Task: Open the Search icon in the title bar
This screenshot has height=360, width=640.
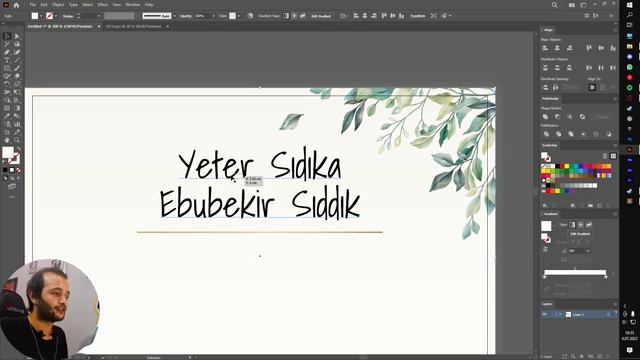Action: 554,5
